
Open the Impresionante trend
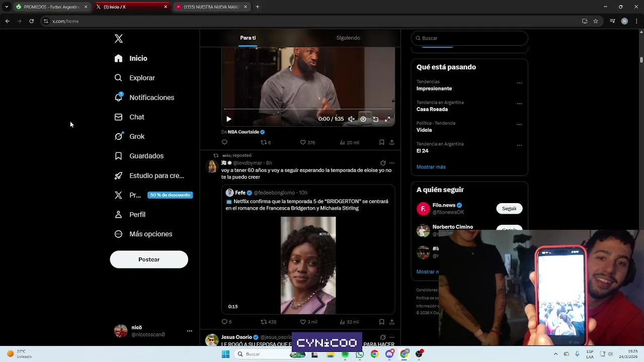[x=434, y=88]
